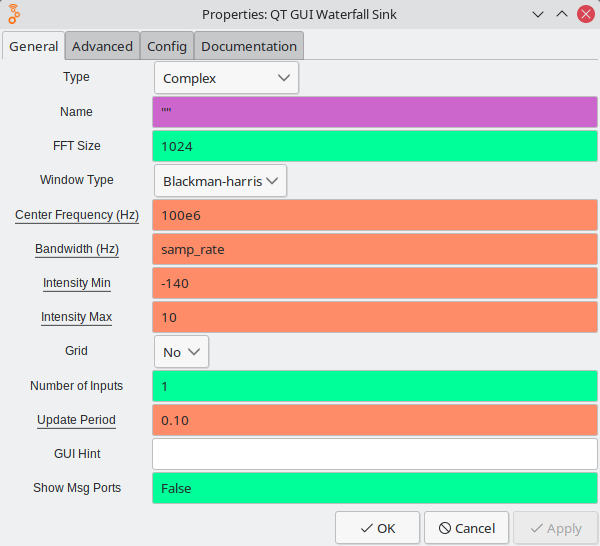Open the Type dropdown set to Complex
Viewport: 600px width, 546px height.
click(226, 78)
